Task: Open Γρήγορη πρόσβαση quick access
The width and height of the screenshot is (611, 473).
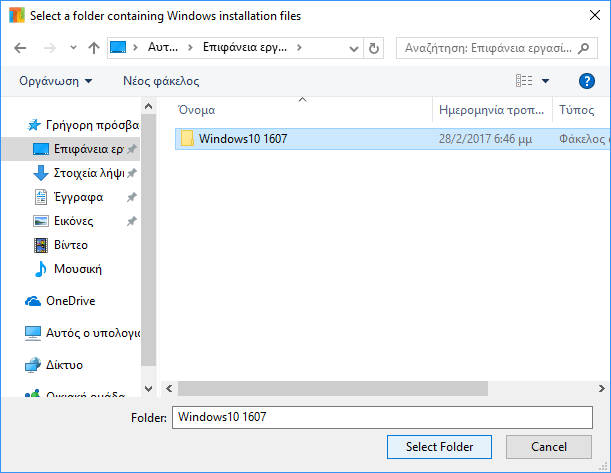Action: (x=83, y=125)
